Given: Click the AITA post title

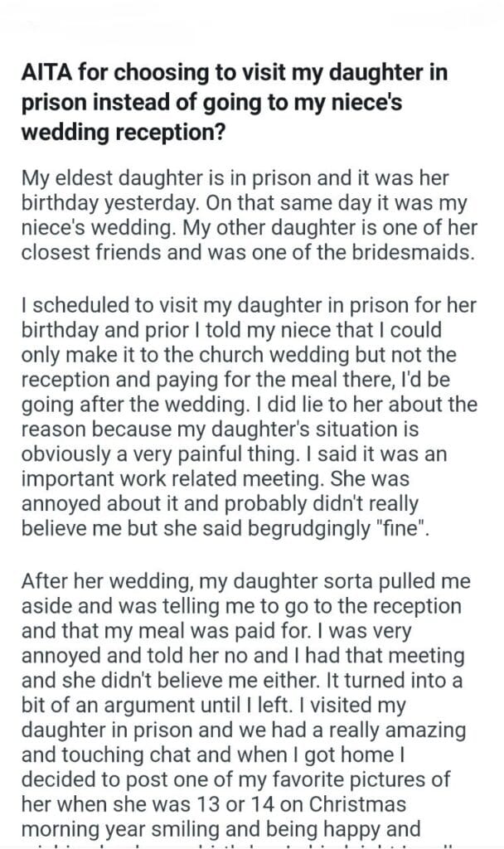Looking at the screenshot, I should [x=234, y=98].
